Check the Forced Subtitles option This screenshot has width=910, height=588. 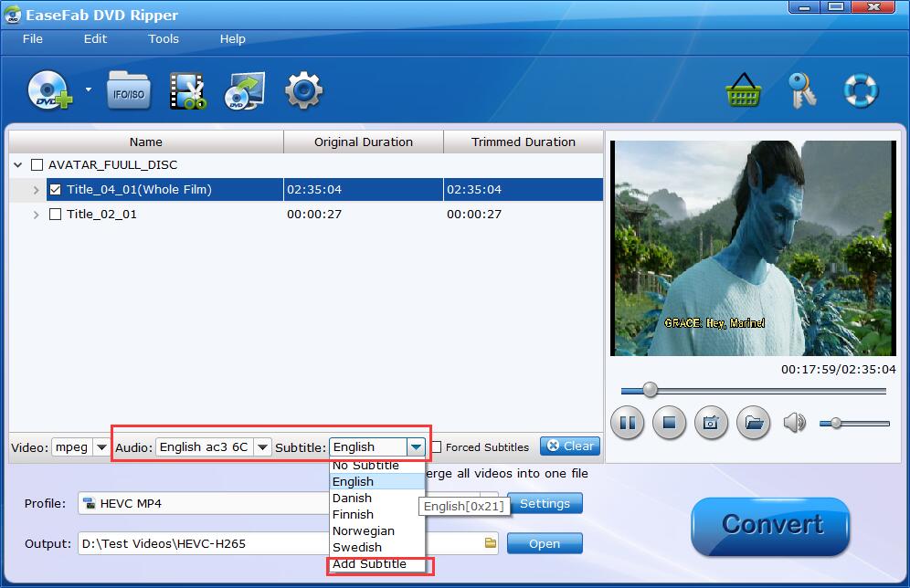pyautogui.click(x=439, y=446)
